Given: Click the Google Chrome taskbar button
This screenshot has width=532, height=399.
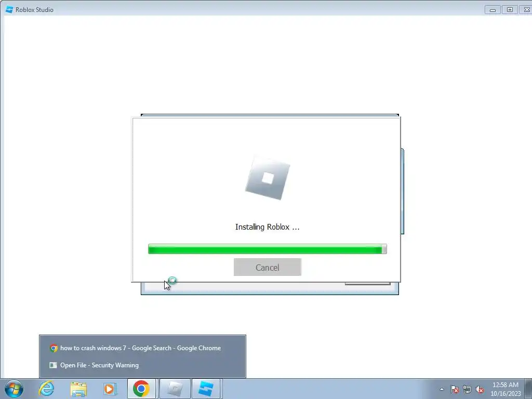Looking at the screenshot, I should tap(141, 389).
